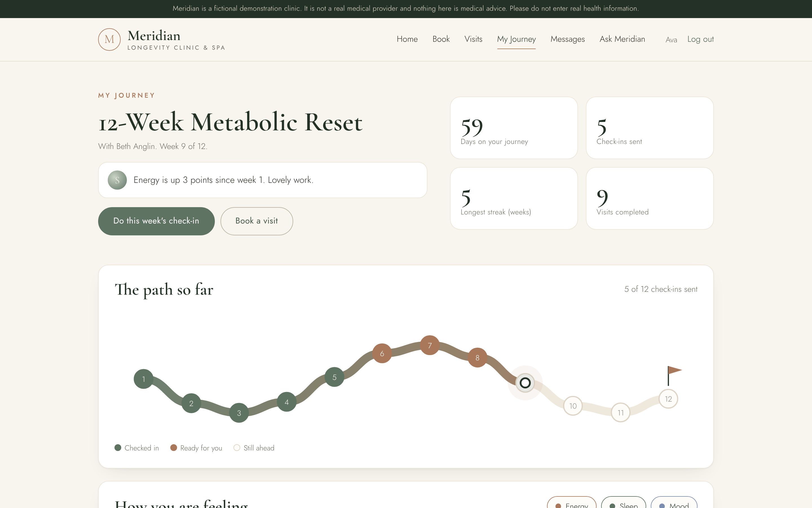Click the 9 Visits completed card
Viewport: 812px width, 508px height.
[x=650, y=198]
